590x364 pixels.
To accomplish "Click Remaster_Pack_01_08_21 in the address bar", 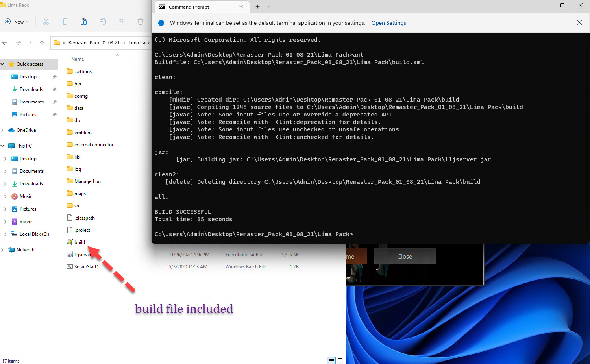I will [x=94, y=43].
